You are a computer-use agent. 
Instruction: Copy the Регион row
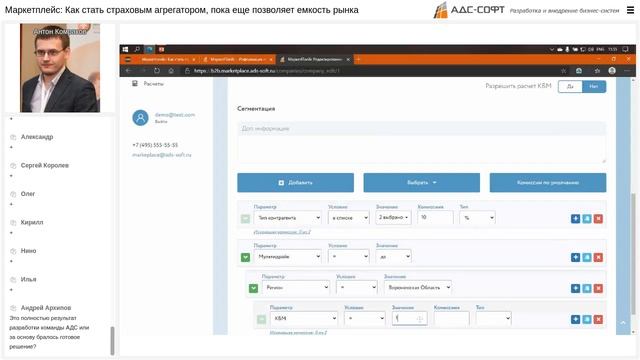(x=587, y=289)
